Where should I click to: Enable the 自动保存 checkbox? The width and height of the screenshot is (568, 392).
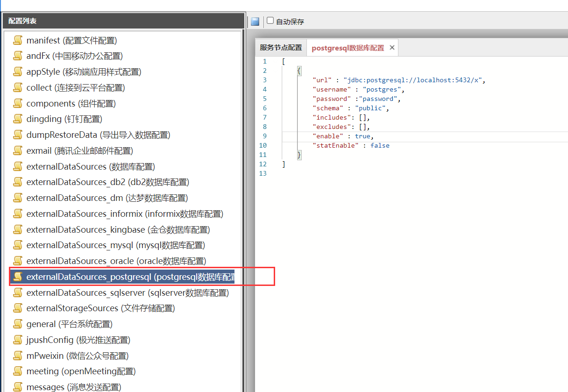[270, 21]
